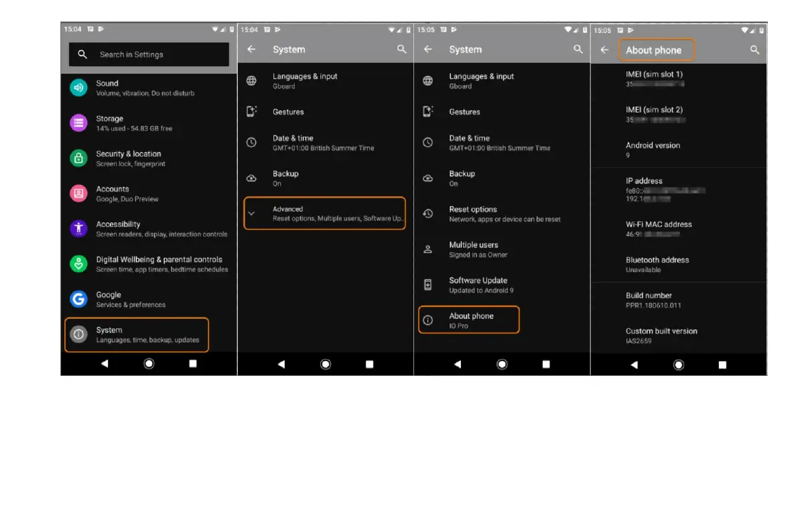The height and width of the screenshot is (532, 798).
Task: Click the Google 'G' icon
Action: tap(79, 299)
